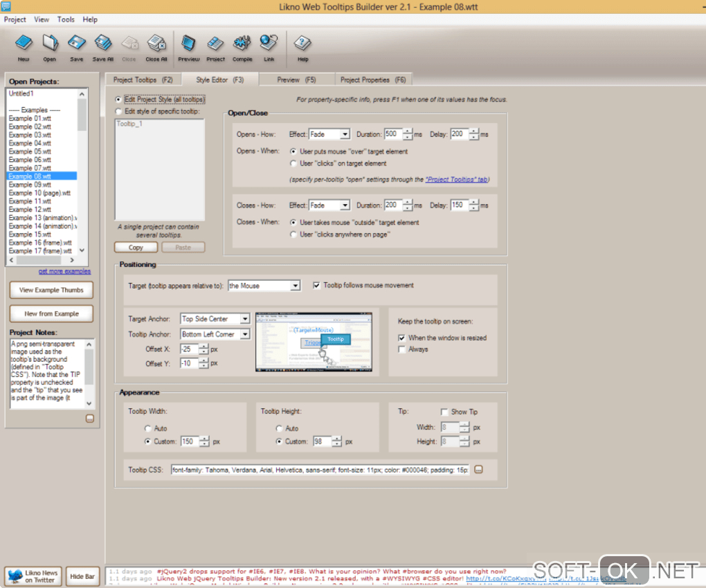
Task: Select User takes mouse outside target element
Action: (x=293, y=222)
